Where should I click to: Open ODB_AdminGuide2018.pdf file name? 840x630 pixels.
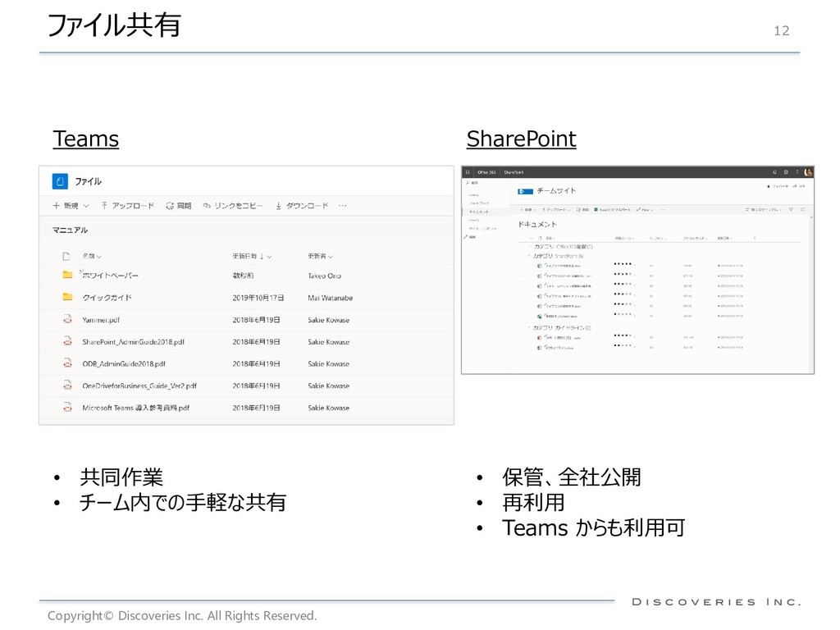[124, 363]
